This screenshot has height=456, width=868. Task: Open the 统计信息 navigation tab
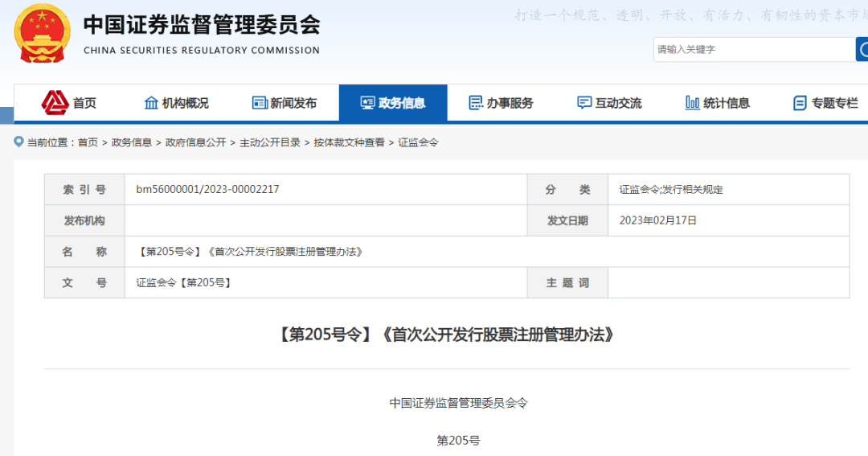[718, 102]
